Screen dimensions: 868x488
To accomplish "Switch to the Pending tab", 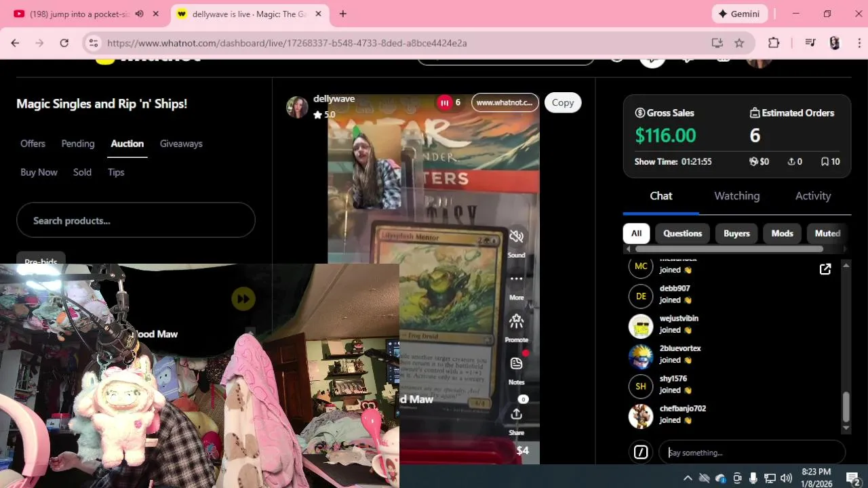I will 78,144.
